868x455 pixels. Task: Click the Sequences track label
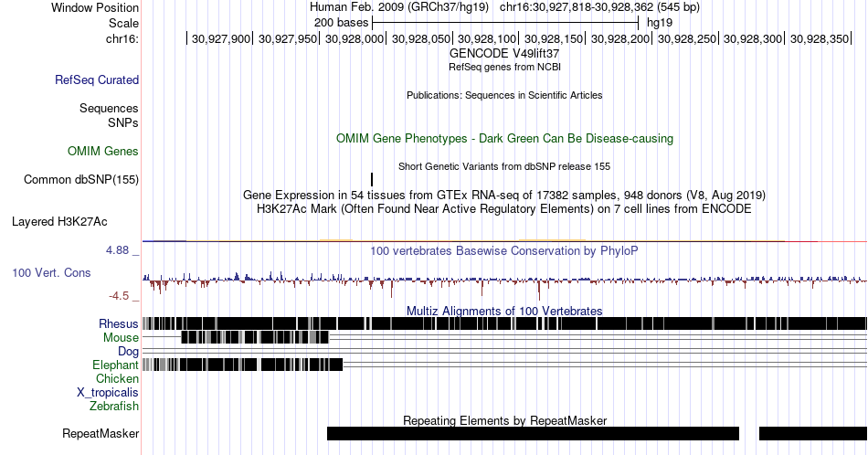click(109, 108)
